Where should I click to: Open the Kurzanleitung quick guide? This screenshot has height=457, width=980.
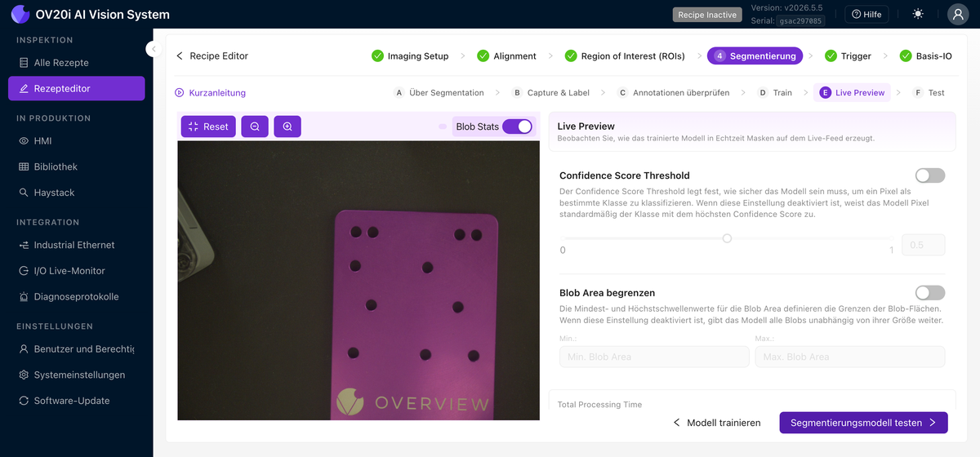[x=210, y=93]
